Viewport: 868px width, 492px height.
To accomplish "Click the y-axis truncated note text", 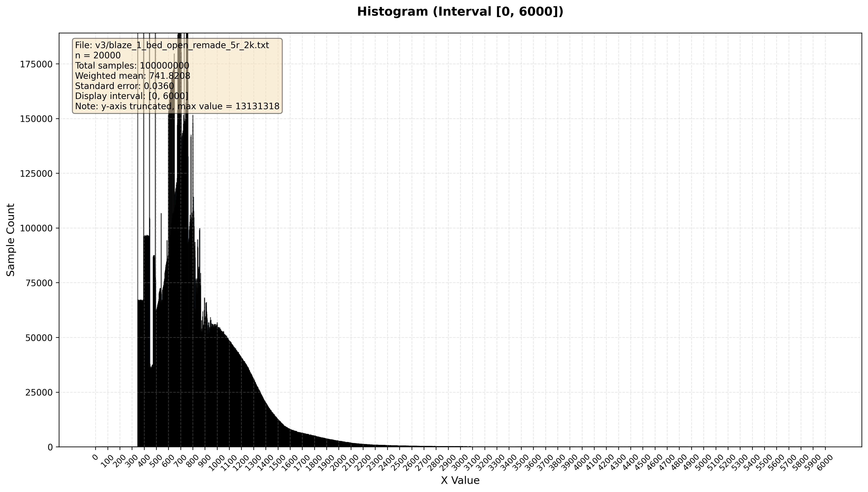I will pyautogui.click(x=177, y=106).
